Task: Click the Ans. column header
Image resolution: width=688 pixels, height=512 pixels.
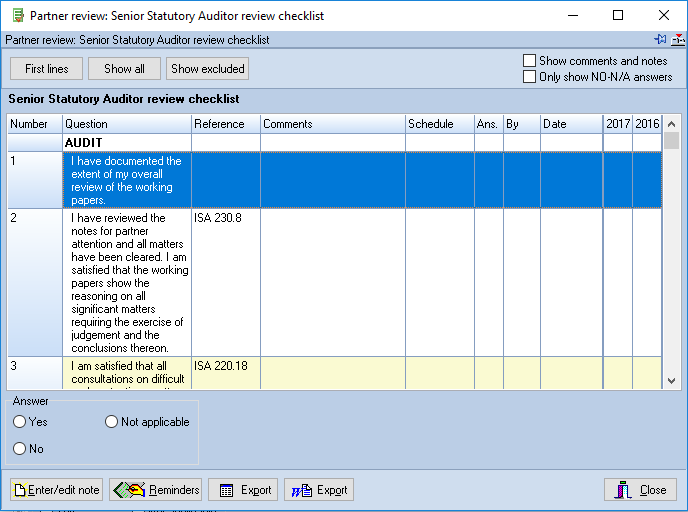Action: point(489,124)
